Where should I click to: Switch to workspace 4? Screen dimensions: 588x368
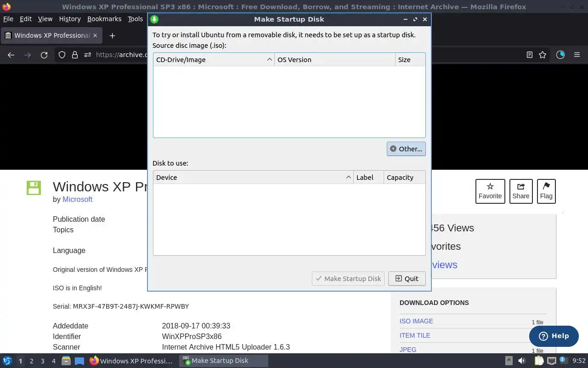54,361
